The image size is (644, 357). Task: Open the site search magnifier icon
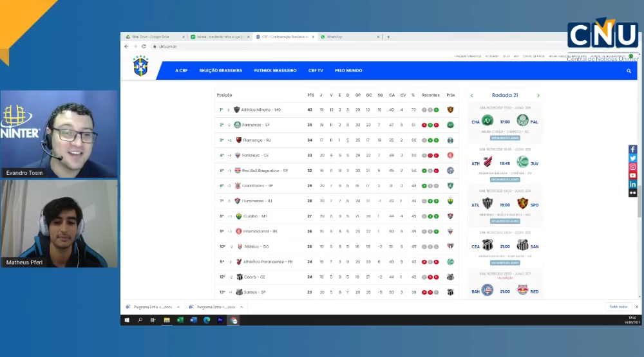click(x=629, y=71)
